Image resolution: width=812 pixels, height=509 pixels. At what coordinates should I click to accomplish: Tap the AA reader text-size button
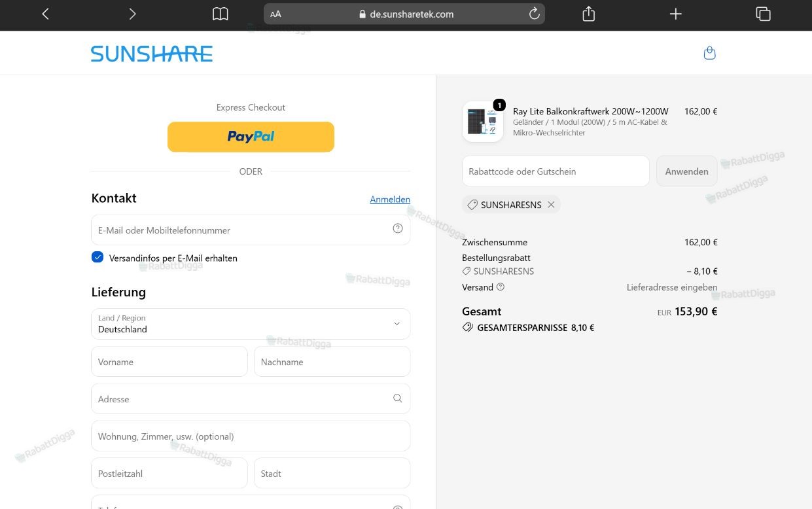[275, 14]
